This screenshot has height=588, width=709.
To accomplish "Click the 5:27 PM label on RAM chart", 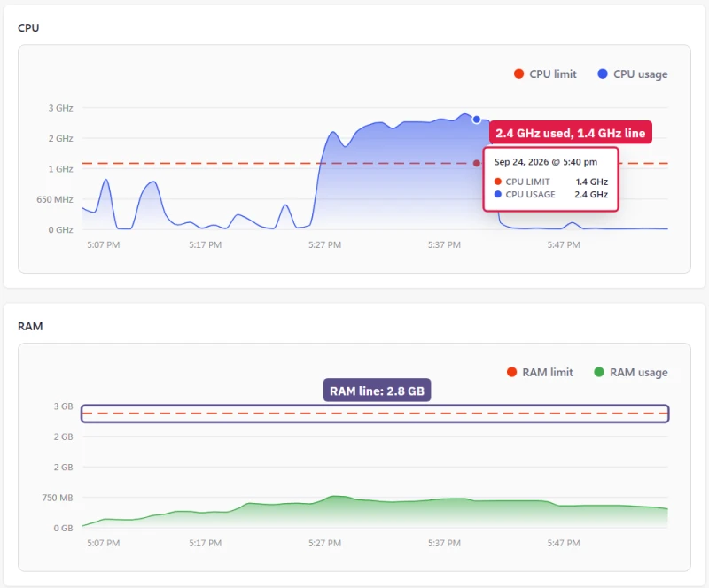I will tap(324, 543).
